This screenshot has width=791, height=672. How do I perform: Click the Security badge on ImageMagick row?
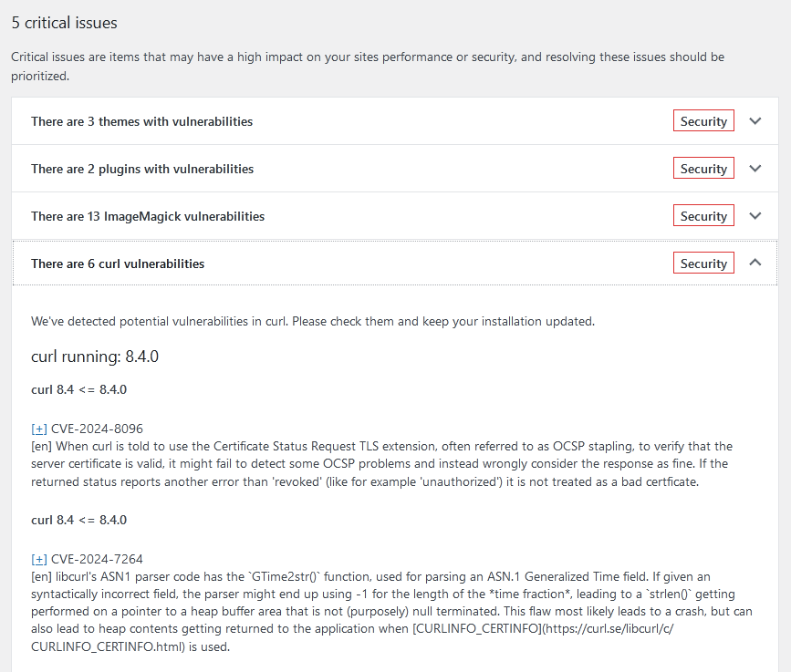[x=703, y=216]
